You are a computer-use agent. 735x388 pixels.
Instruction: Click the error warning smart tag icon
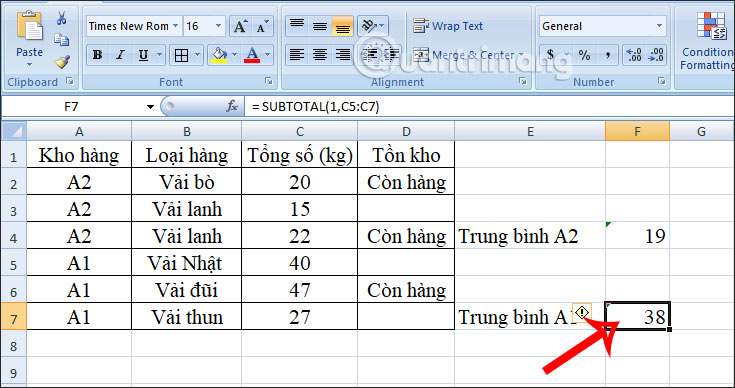click(582, 313)
